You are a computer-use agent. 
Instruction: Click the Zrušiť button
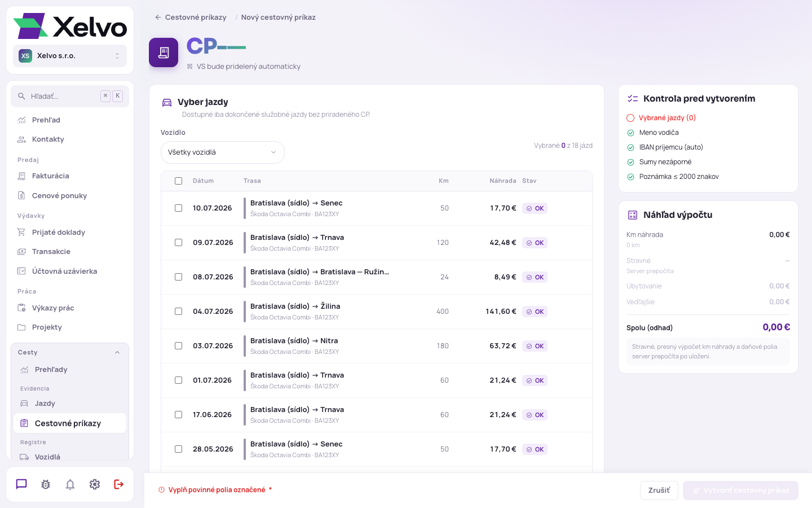pyautogui.click(x=659, y=491)
